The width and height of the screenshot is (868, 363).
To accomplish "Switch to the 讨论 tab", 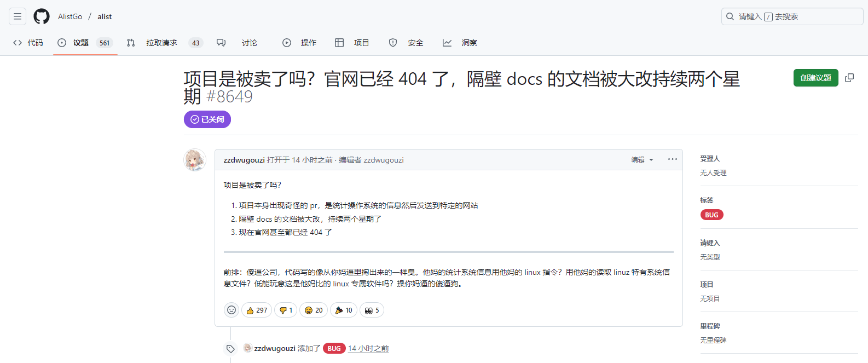I will click(x=249, y=43).
